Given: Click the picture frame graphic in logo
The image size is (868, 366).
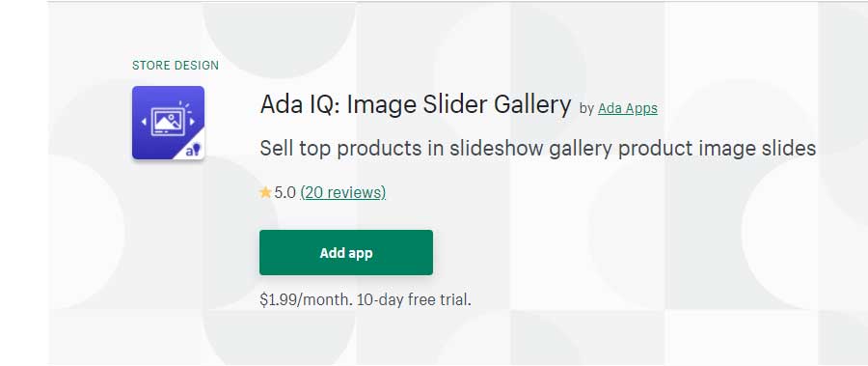Looking at the screenshot, I should 168,123.
